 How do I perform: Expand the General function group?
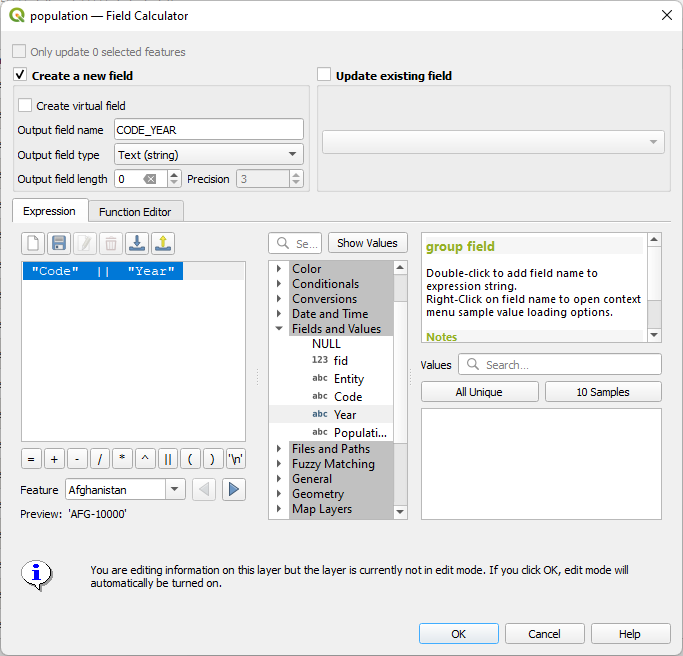[x=279, y=479]
